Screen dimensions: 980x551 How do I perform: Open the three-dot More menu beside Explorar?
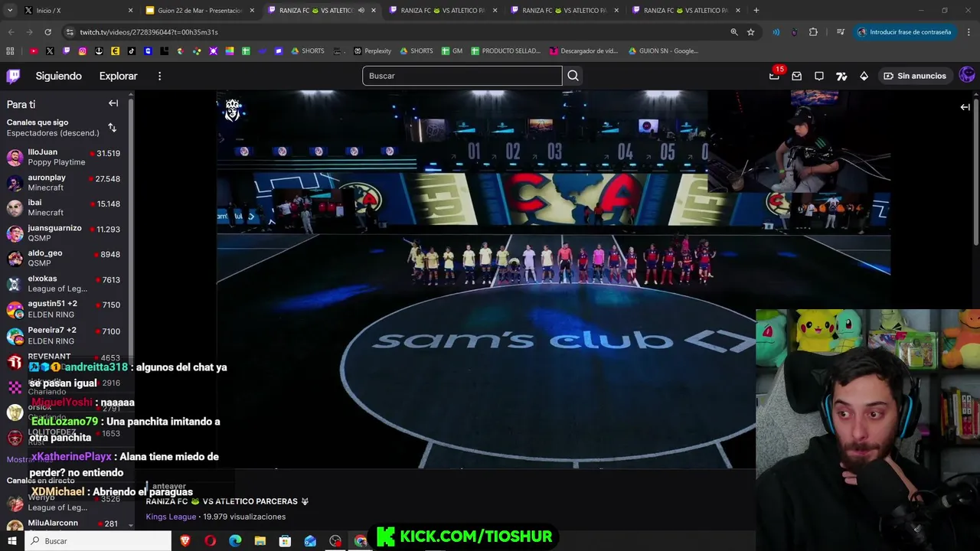159,76
